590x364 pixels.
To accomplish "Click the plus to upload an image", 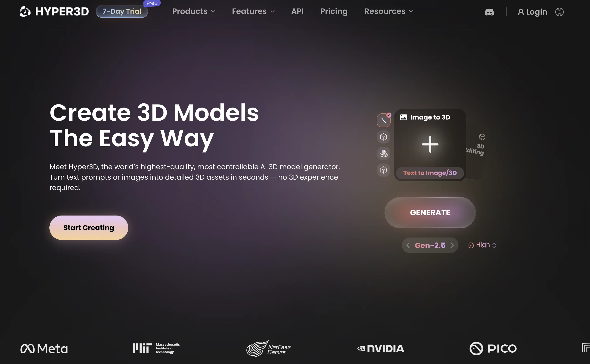I will pos(430,144).
